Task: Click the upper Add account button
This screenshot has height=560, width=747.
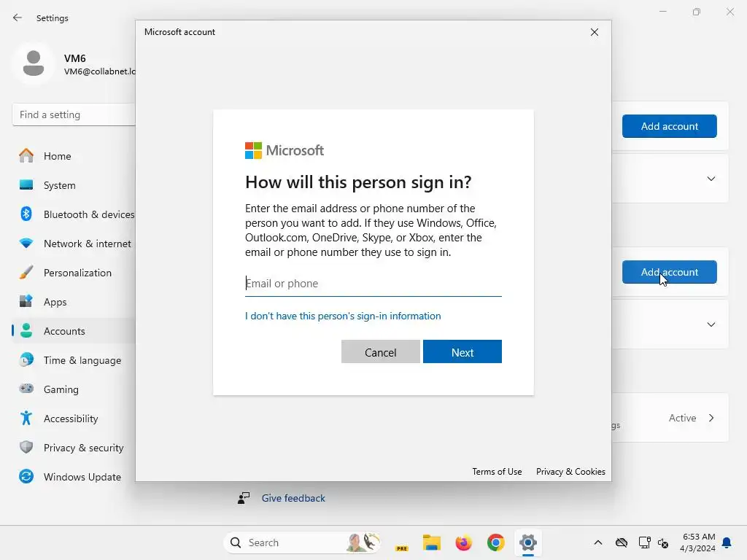Action: pyautogui.click(x=669, y=126)
